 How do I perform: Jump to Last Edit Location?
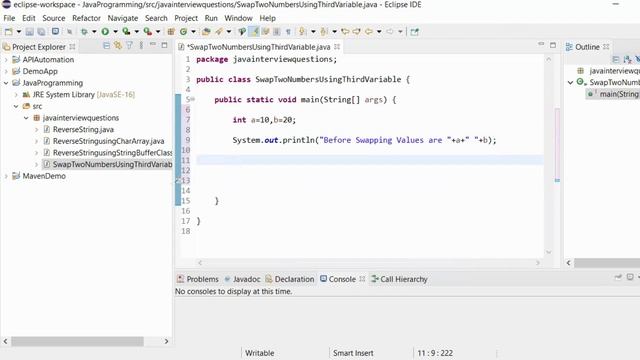pyautogui.click(x=345, y=31)
